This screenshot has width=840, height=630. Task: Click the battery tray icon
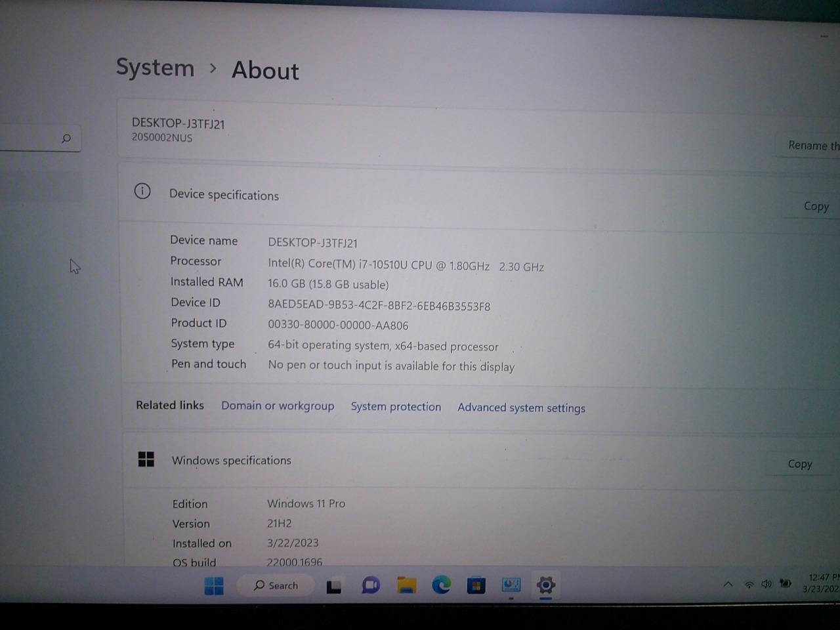pyautogui.click(x=785, y=583)
